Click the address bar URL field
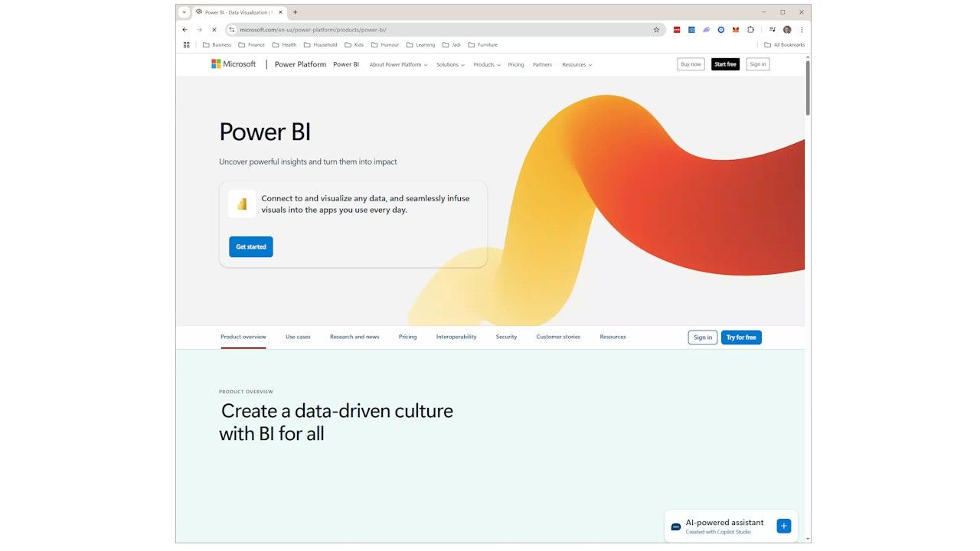The image size is (980, 551). click(x=444, y=30)
